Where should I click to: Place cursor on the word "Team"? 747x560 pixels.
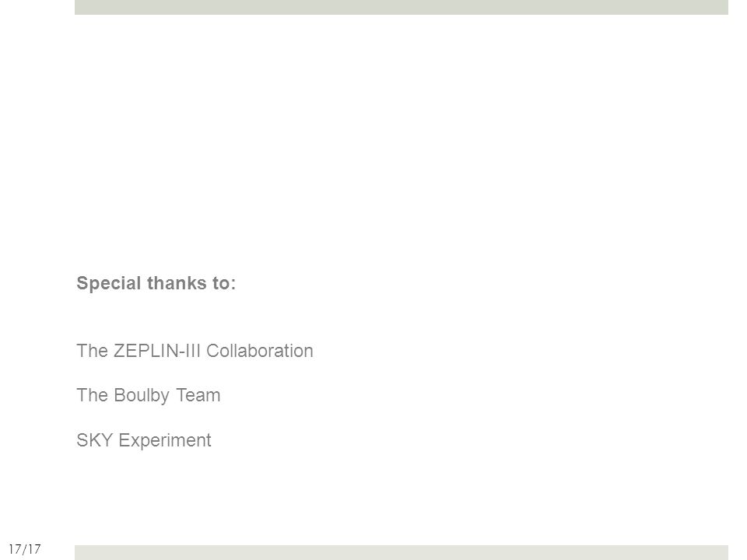click(x=198, y=396)
